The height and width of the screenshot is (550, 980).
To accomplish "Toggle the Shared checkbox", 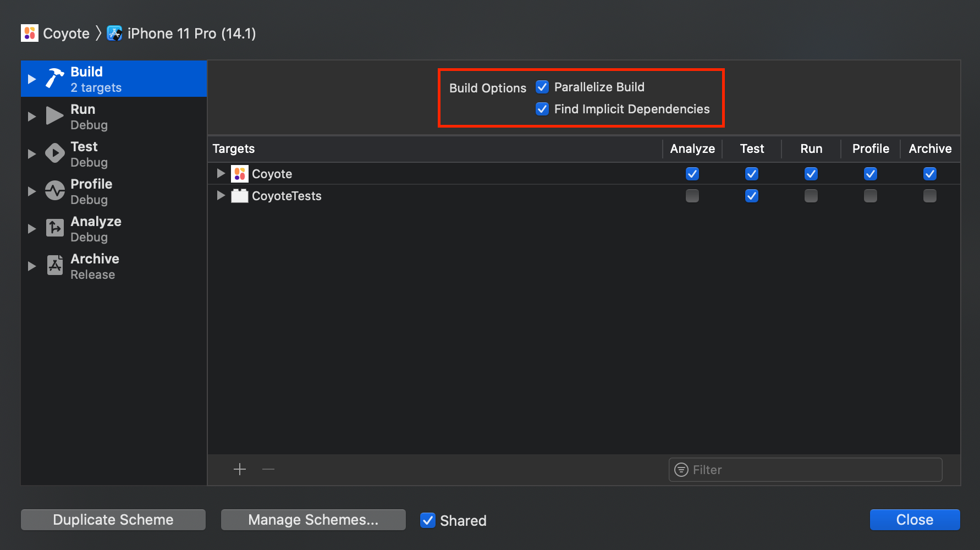I will 428,520.
